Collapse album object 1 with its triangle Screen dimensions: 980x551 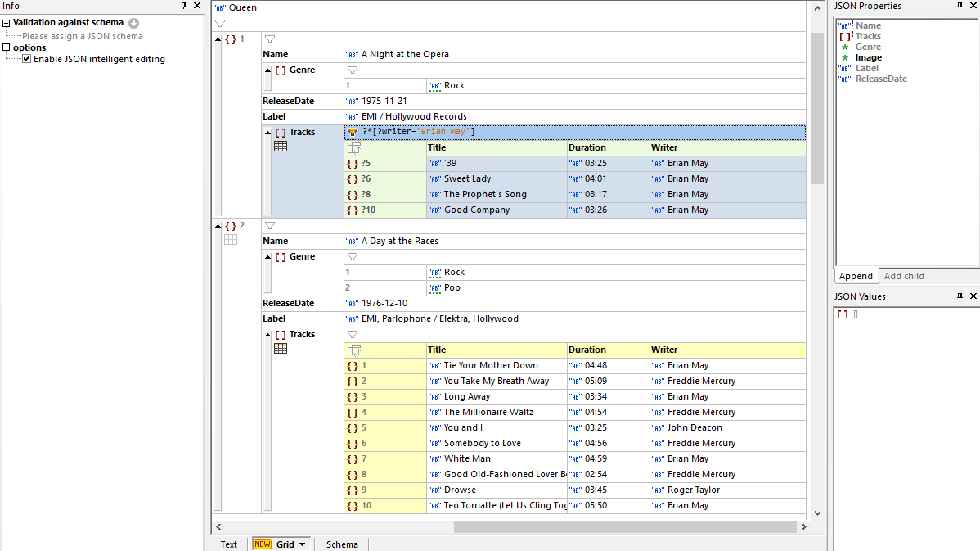(218, 38)
